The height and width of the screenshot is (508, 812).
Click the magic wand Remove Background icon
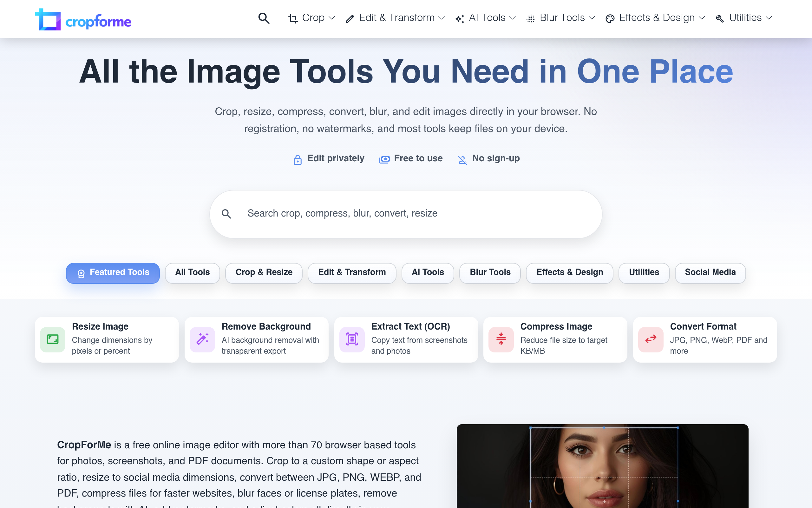[x=202, y=339]
